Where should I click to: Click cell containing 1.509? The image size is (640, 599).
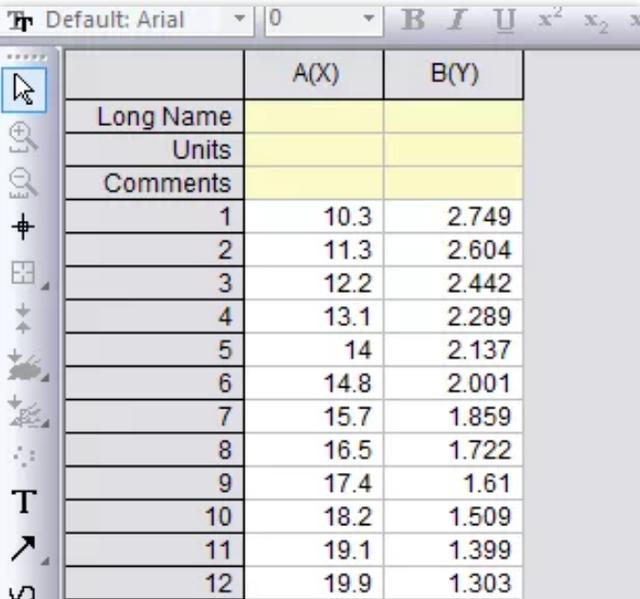coord(453,517)
